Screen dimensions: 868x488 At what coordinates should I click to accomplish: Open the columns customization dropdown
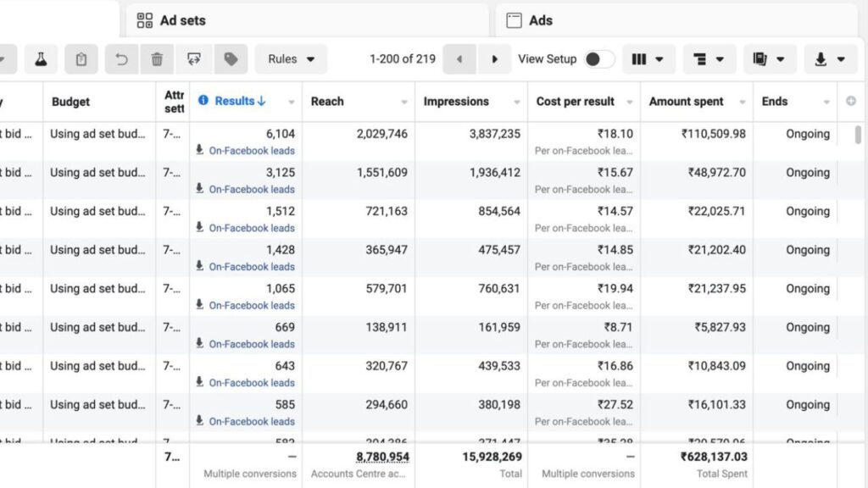click(x=648, y=59)
